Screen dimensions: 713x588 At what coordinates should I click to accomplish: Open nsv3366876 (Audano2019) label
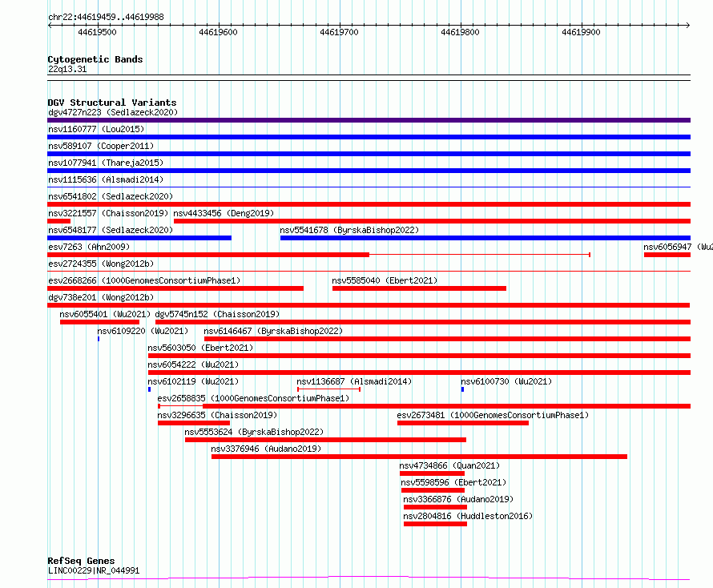[458, 499]
